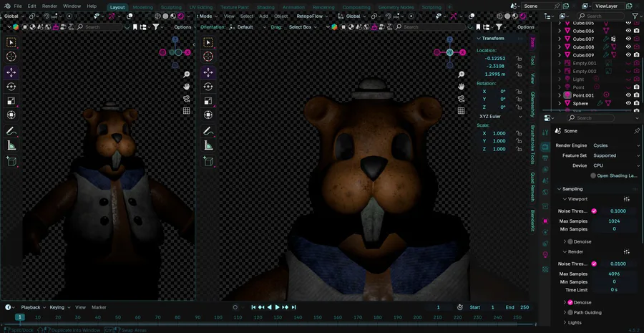Toggle render camera icon for Point.001
Screen dimensions: 644x333
coord(636,95)
